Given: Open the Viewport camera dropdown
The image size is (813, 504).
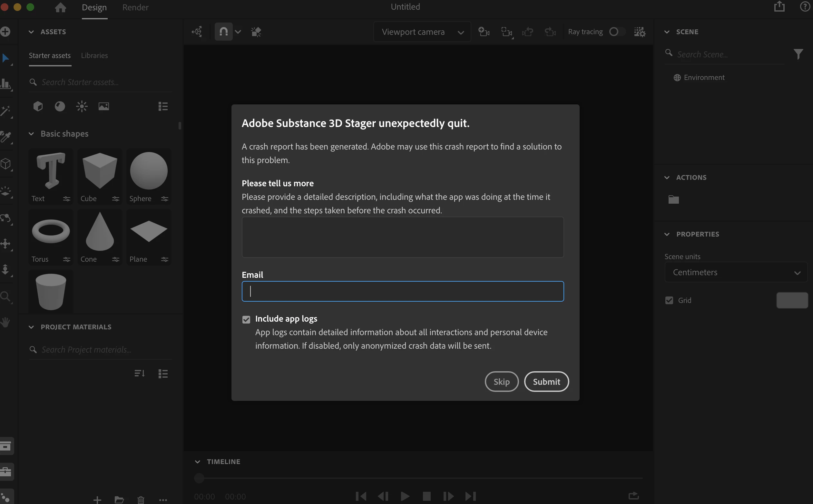Looking at the screenshot, I should pyautogui.click(x=422, y=32).
